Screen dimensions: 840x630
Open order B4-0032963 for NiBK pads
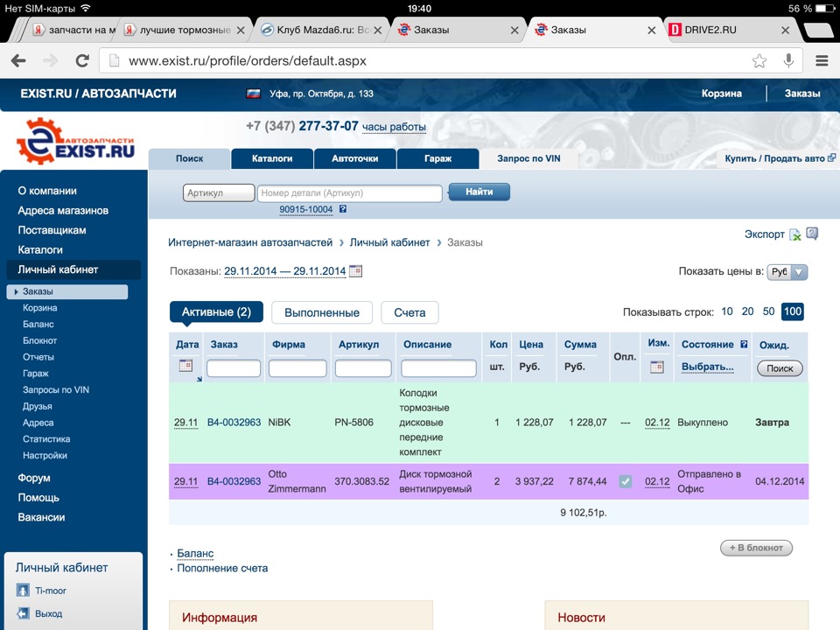pyautogui.click(x=234, y=422)
